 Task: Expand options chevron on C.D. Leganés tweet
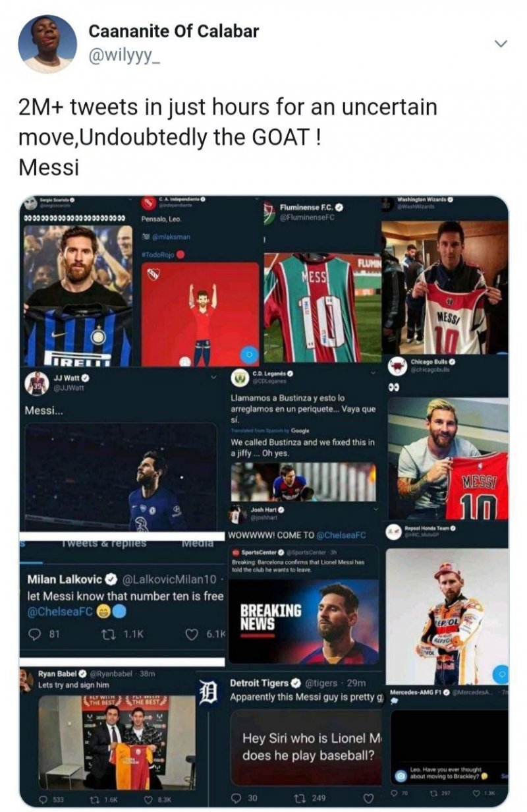[372, 374]
